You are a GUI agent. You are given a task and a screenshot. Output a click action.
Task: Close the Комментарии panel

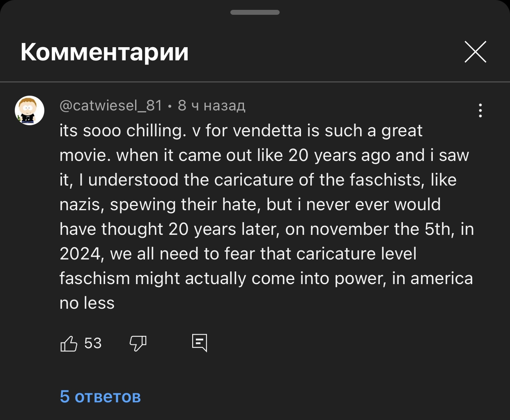click(475, 52)
